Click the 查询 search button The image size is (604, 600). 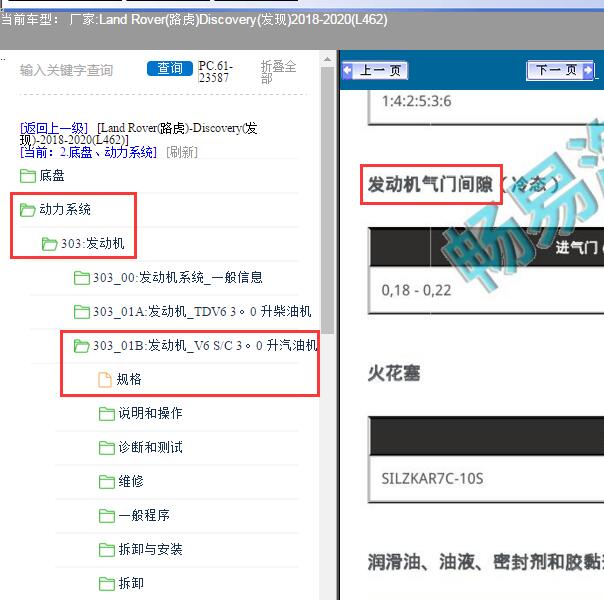click(169, 69)
